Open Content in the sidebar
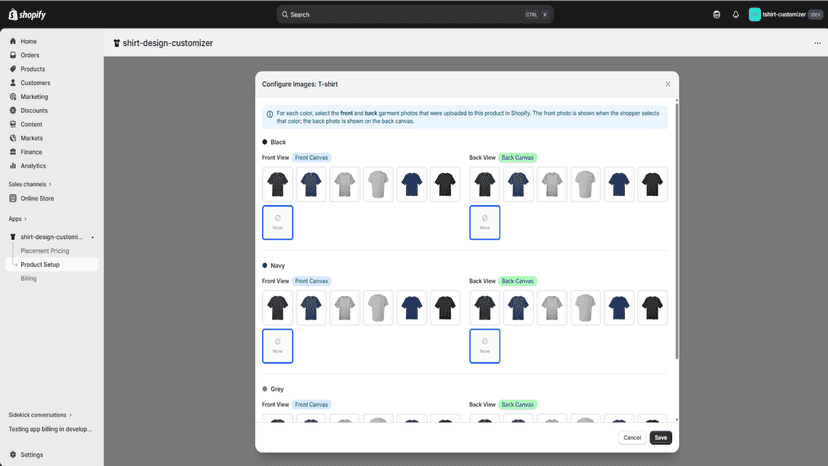828x466 pixels. (31, 124)
